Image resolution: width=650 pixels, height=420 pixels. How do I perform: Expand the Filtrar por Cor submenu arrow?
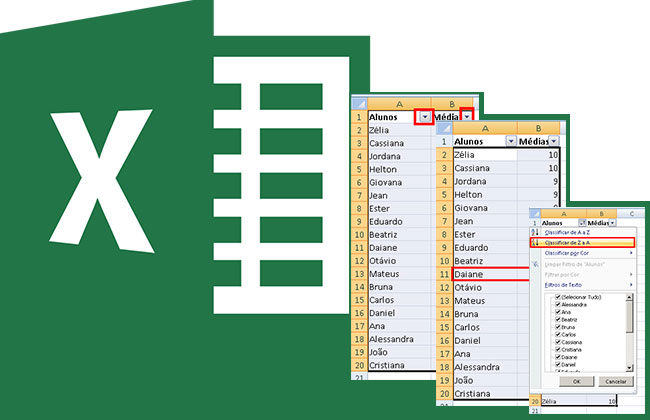[x=631, y=274]
